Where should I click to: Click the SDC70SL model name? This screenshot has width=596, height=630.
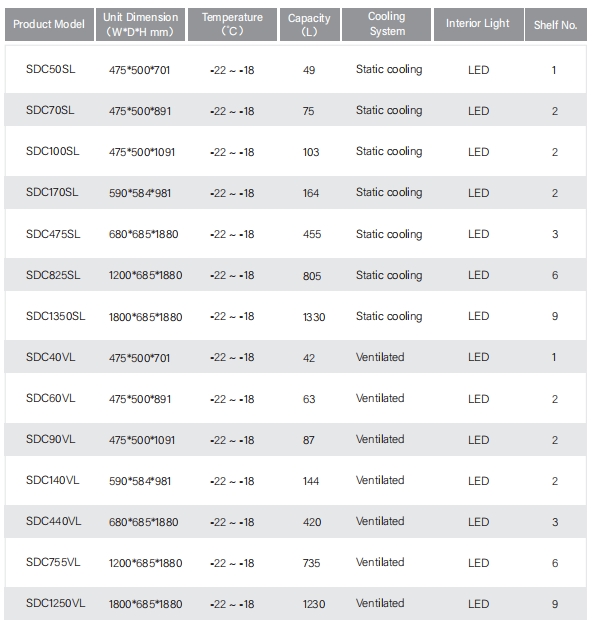(50, 110)
